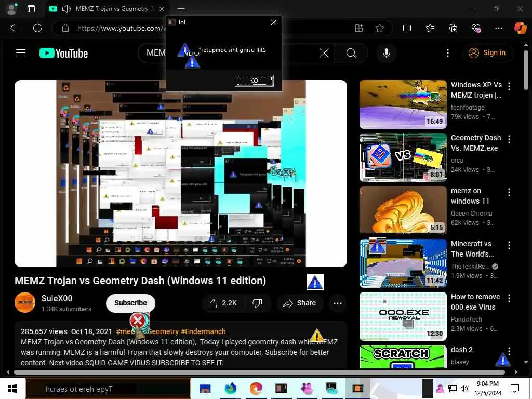Image resolution: width=532 pixels, height=399 pixels.
Task: Open browser Settings and more menu
Action: click(499, 28)
